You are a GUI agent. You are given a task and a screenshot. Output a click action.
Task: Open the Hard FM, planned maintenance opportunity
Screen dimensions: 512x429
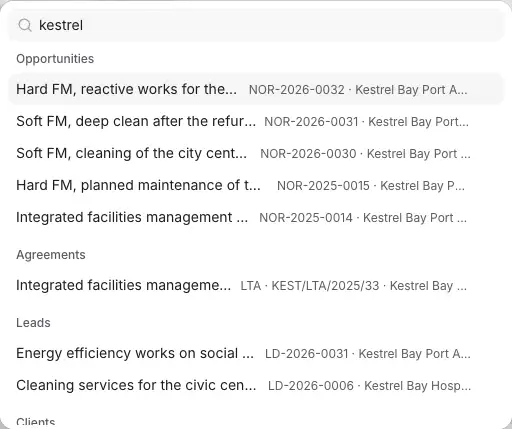pyautogui.click(x=256, y=185)
